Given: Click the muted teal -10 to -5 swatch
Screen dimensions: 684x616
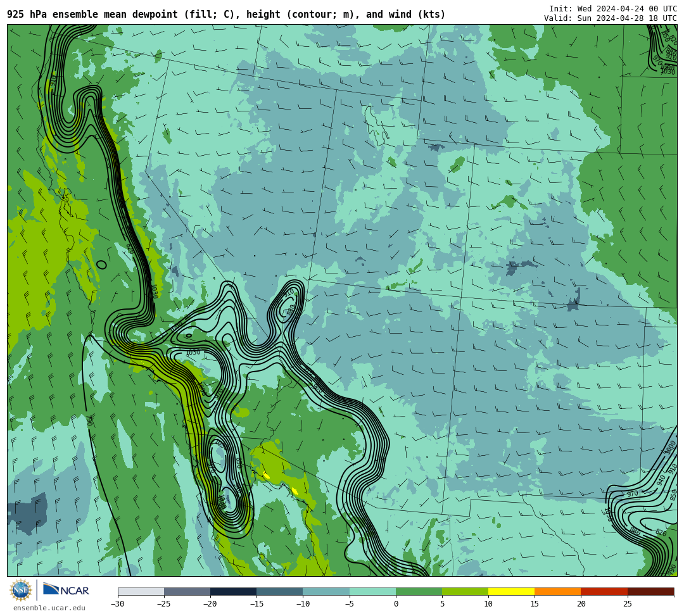Looking at the screenshot, I should (326, 591).
